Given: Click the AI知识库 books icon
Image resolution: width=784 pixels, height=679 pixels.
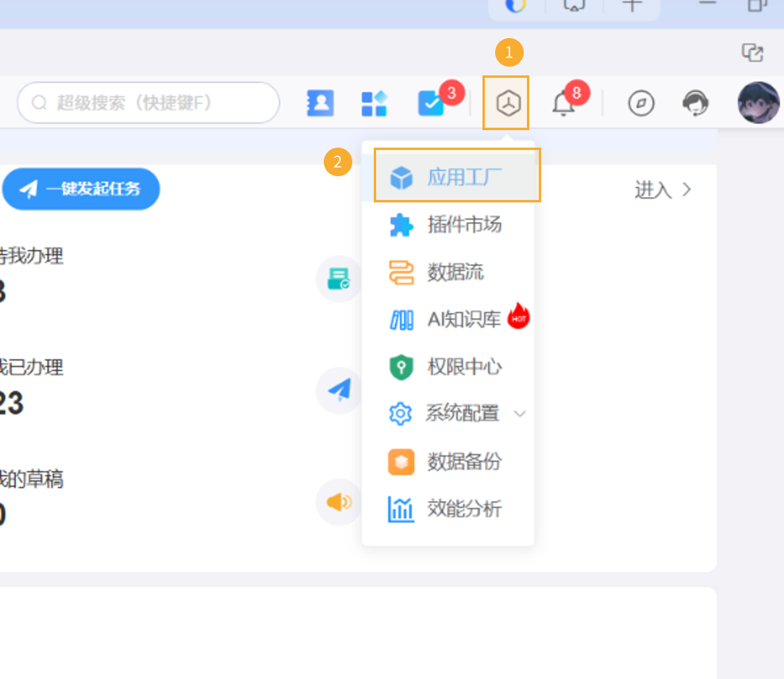Looking at the screenshot, I should pos(401,320).
